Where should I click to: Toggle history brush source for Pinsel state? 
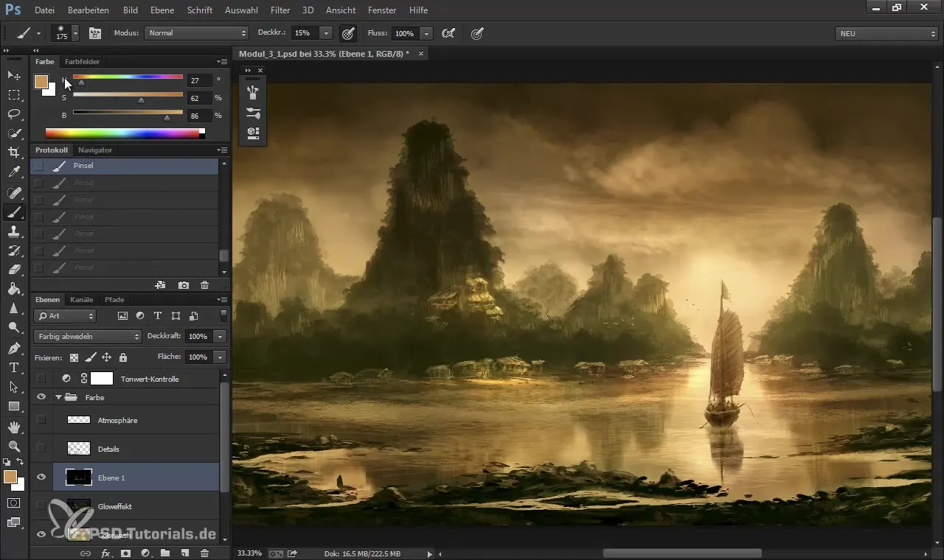pos(38,166)
